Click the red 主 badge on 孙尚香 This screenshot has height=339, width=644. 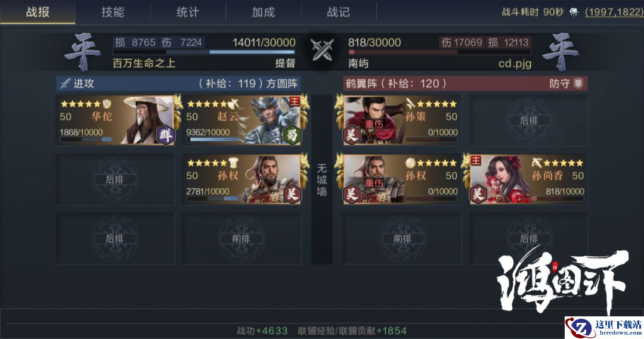click(x=476, y=160)
